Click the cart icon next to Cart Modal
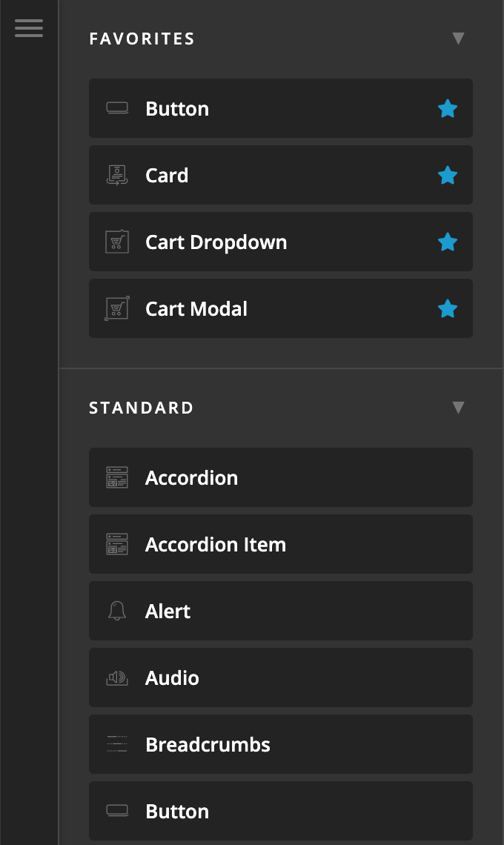This screenshot has width=504, height=845. [x=116, y=308]
